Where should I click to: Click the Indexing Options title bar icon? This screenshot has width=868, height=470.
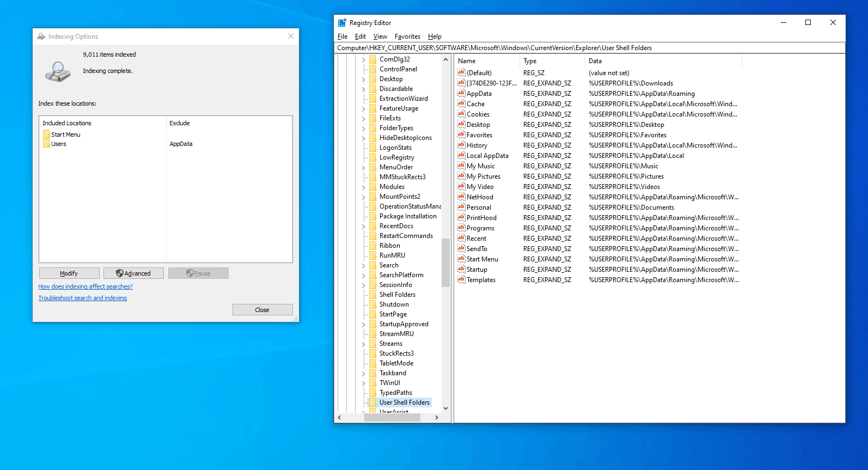41,36
